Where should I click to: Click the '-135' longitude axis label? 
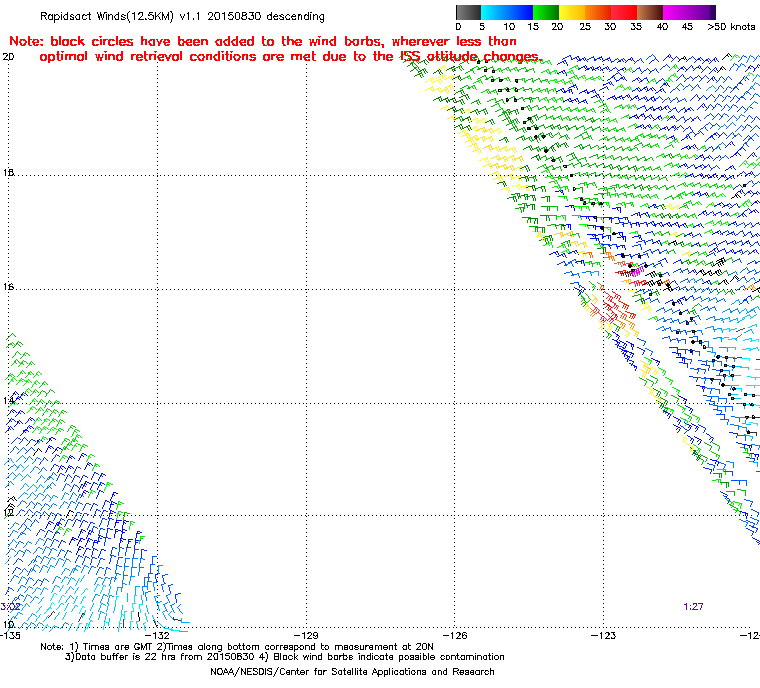click(11, 635)
